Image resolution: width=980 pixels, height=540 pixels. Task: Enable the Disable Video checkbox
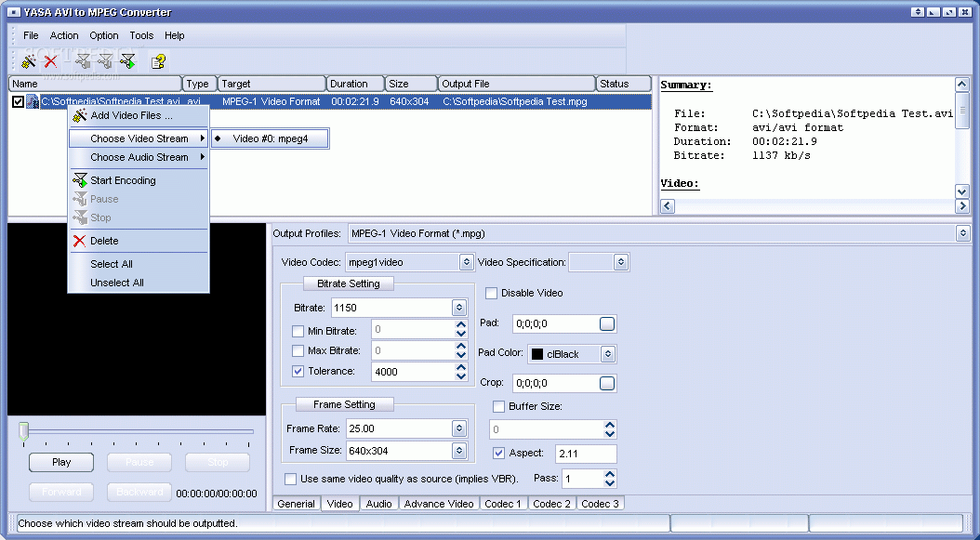[492, 293]
